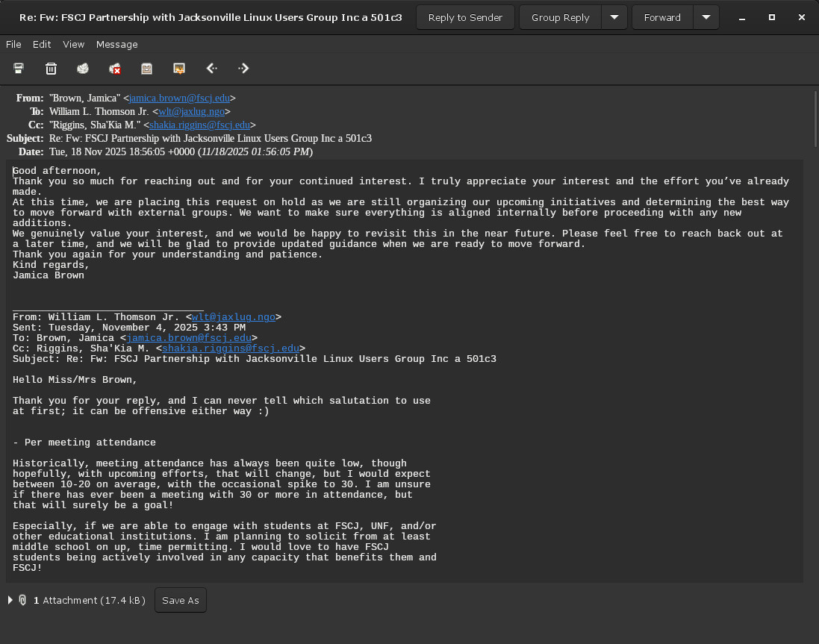819x644 pixels.
Task: Go to the previous message arrow
Action: 211,69
